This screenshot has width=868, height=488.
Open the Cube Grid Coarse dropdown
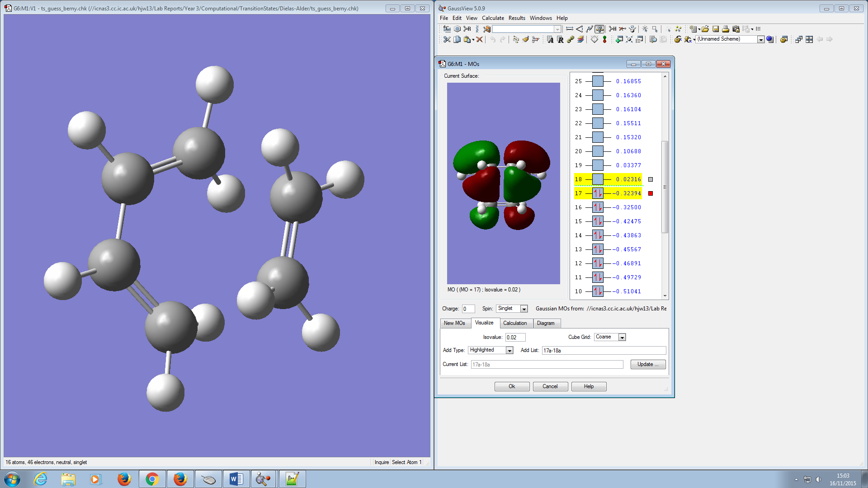pyautogui.click(x=622, y=338)
